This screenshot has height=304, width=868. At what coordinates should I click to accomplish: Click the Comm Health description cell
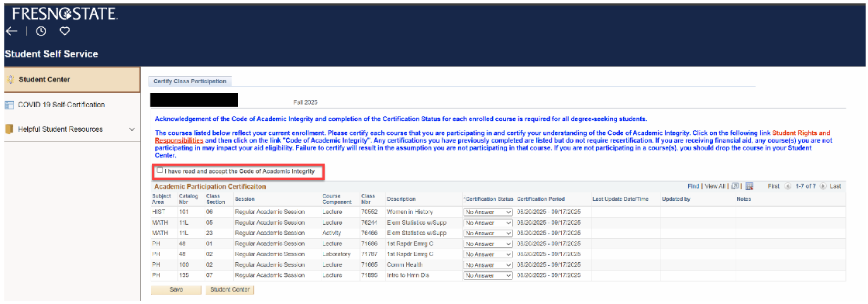click(x=404, y=264)
